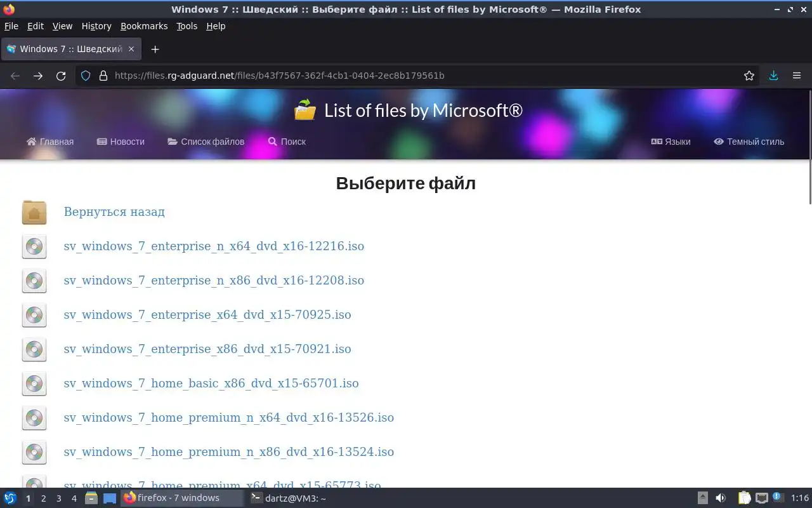
Task: Close the Windows 7 :: Шведский tab
Action: coord(131,49)
